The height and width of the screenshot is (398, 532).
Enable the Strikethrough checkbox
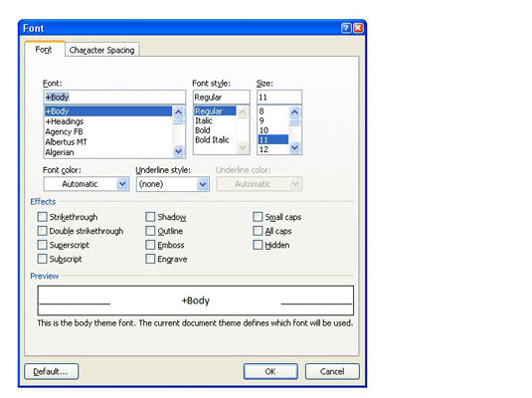tap(42, 217)
